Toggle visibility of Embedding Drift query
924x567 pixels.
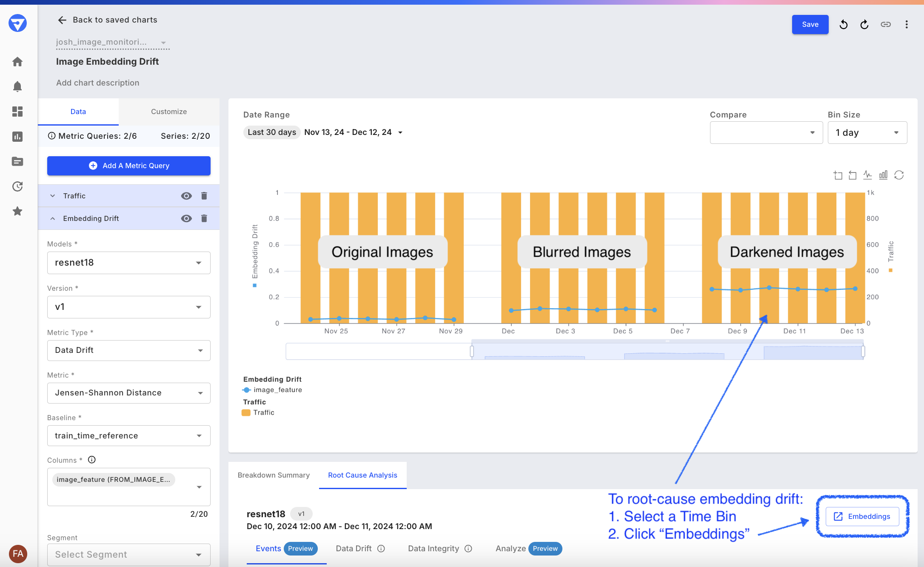click(186, 218)
